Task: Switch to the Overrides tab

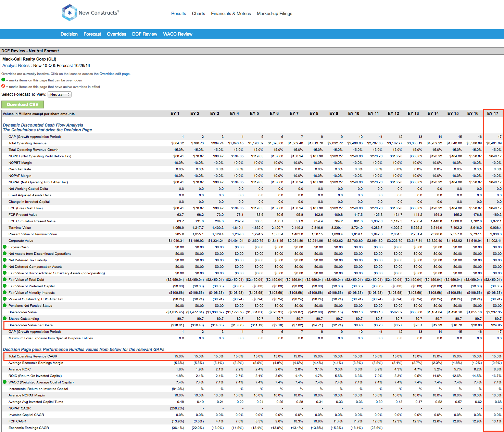Action: pyautogui.click(x=117, y=34)
